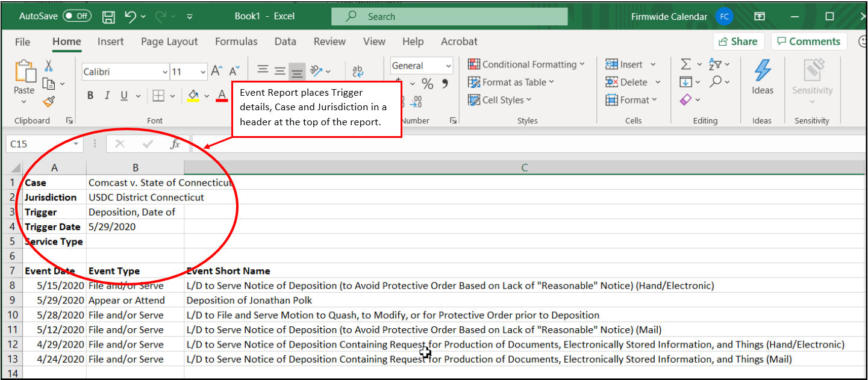Image resolution: width=868 pixels, height=380 pixels.
Task: Expand the Paste options arrow
Action: (x=24, y=102)
